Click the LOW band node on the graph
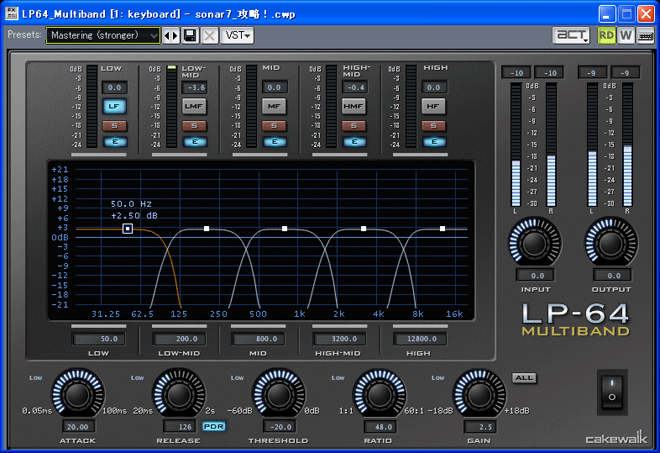This screenshot has width=660, height=453. click(128, 229)
